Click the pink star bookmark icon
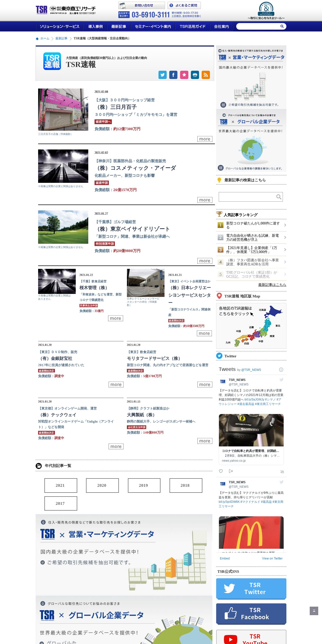This screenshot has height=644, width=322. click(184, 75)
